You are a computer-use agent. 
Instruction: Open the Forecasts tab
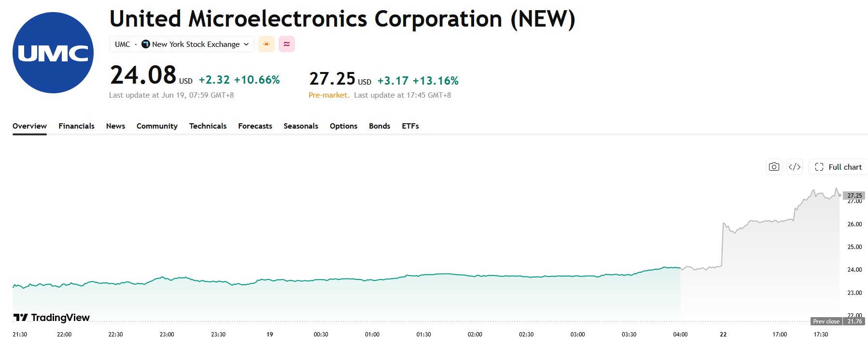(255, 126)
